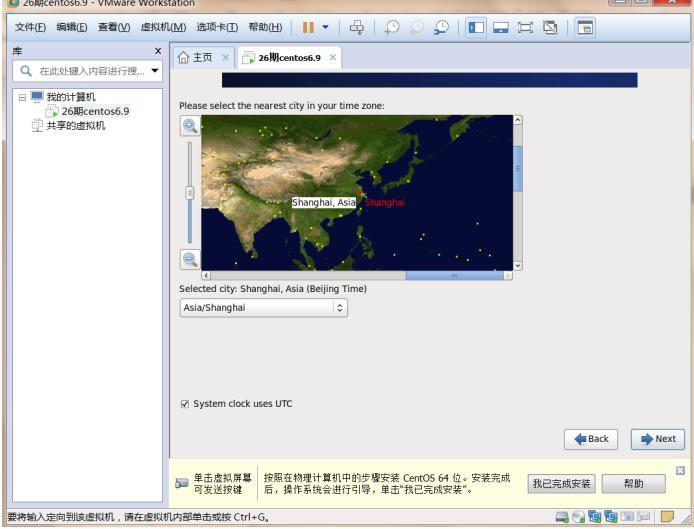Select 共享的虚拟机 in the library tree
Screen dimensions: 694x529
[x=76, y=126]
